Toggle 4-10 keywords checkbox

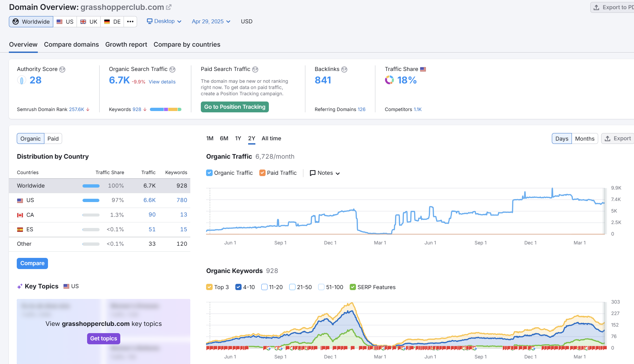(238, 287)
